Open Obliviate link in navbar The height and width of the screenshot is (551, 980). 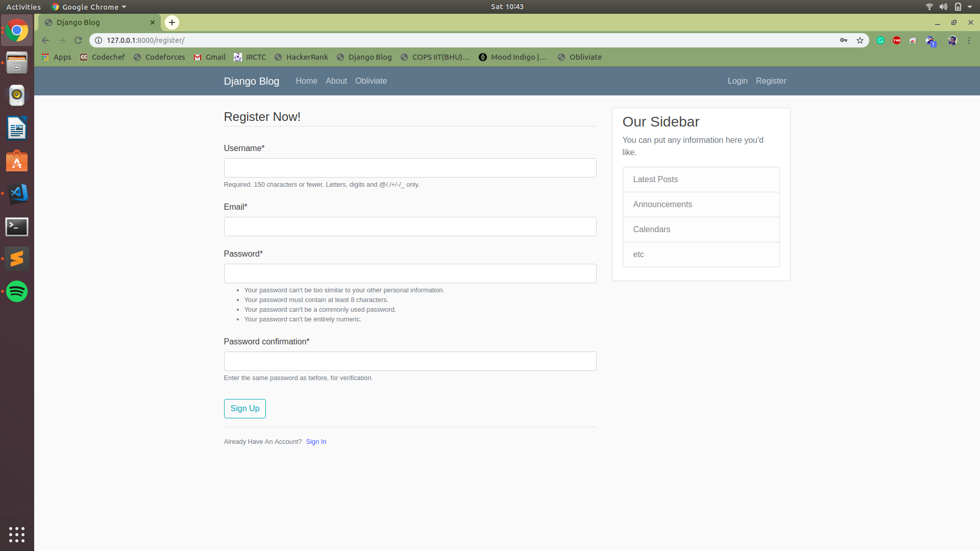(371, 81)
